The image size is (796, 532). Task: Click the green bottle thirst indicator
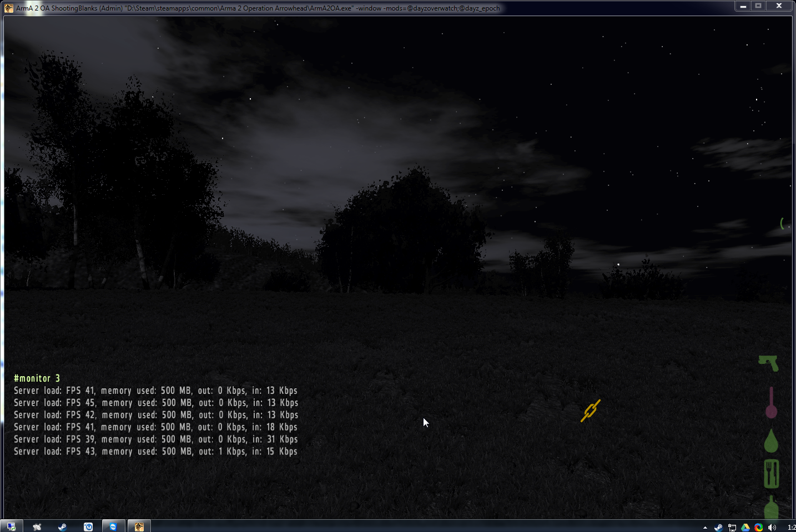tap(771, 507)
